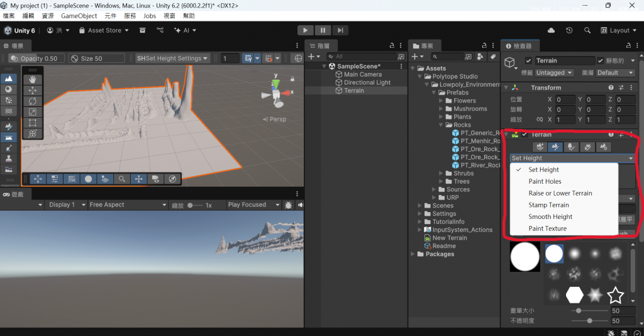Open the version control icon in toolbar
Image resolution: width=644 pixels, height=336 pixels.
click(x=160, y=30)
